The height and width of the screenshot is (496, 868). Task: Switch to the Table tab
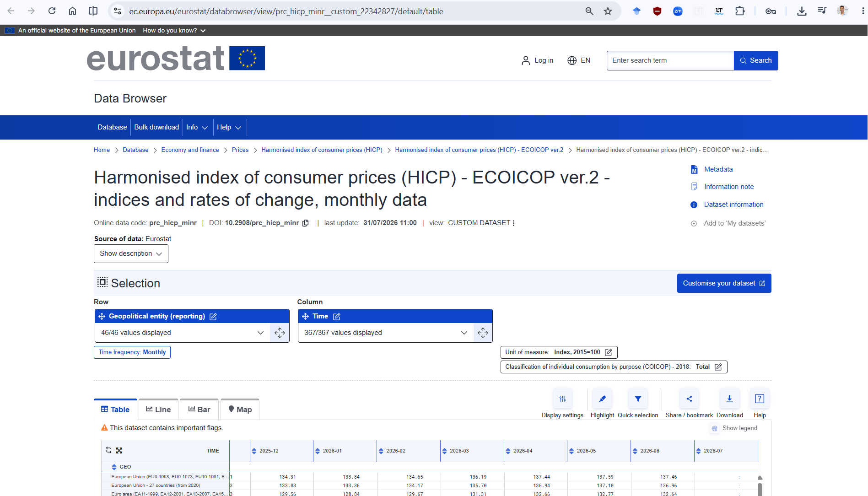pos(115,410)
